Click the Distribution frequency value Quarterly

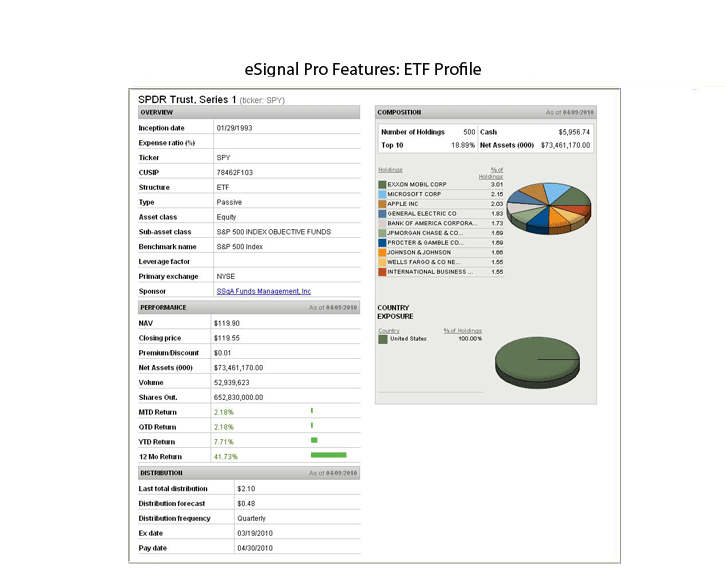tap(252, 518)
